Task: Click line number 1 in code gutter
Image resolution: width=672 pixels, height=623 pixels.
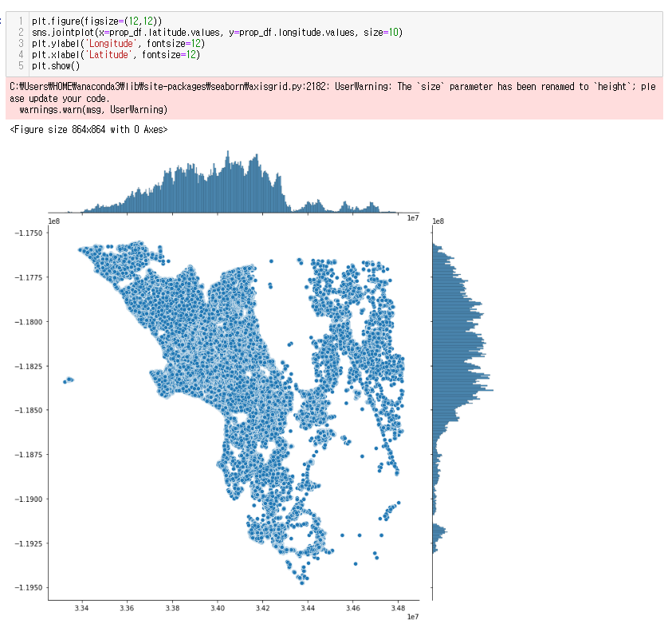Action: [x=21, y=22]
